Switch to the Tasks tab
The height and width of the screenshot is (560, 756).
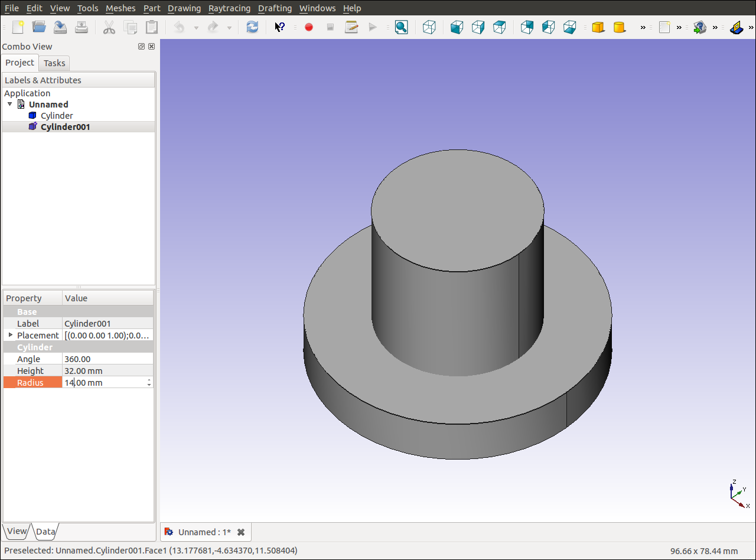tap(54, 63)
